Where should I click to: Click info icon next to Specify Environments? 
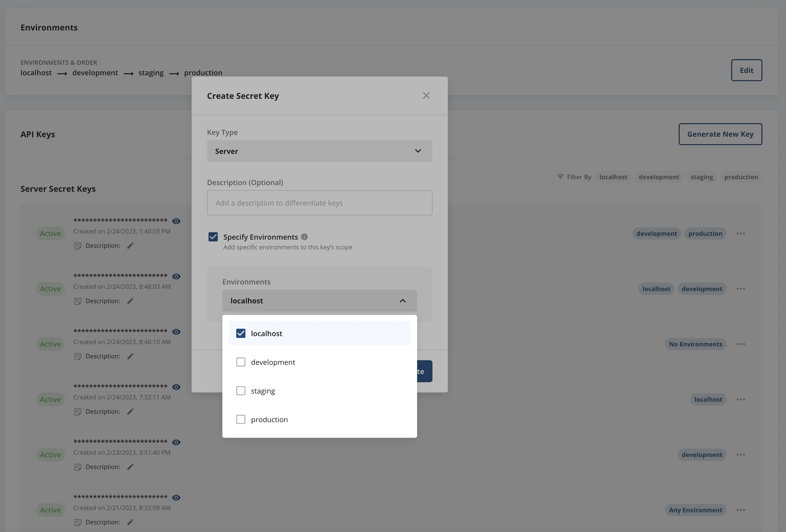pyautogui.click(x=304, y=237)
